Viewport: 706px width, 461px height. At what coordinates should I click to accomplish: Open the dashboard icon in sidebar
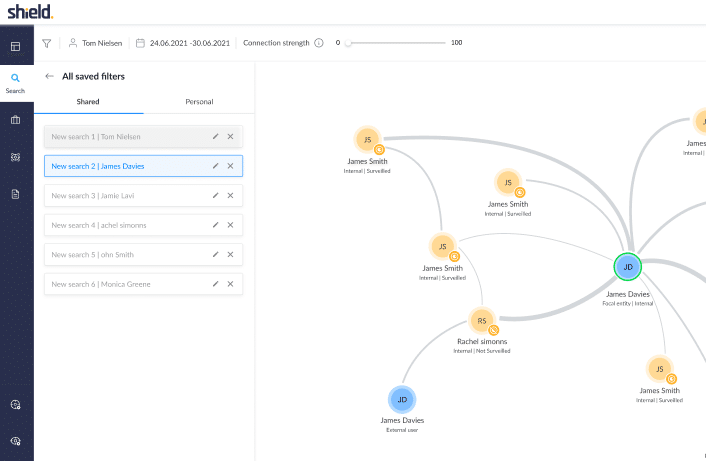[16, 46]
